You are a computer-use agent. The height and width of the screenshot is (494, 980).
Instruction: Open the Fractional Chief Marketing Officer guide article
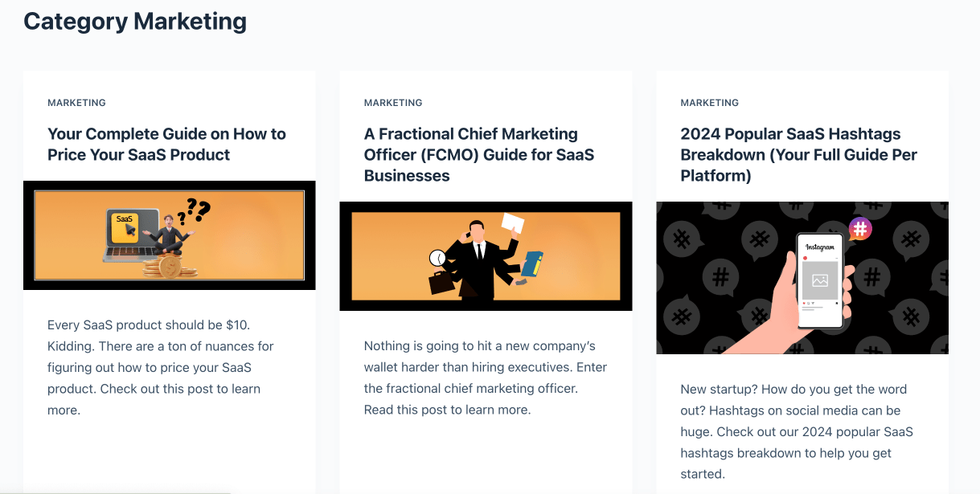click(479, 155)
